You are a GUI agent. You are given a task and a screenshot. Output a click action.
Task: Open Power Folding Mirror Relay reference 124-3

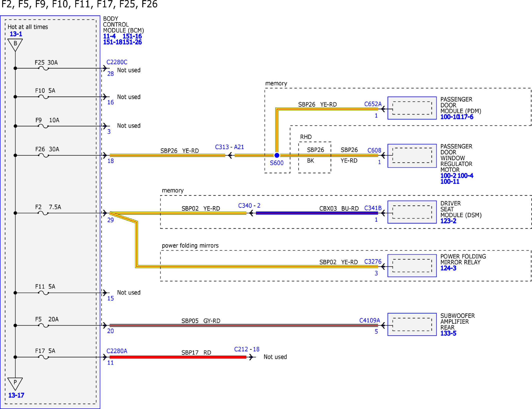point(448,268)
